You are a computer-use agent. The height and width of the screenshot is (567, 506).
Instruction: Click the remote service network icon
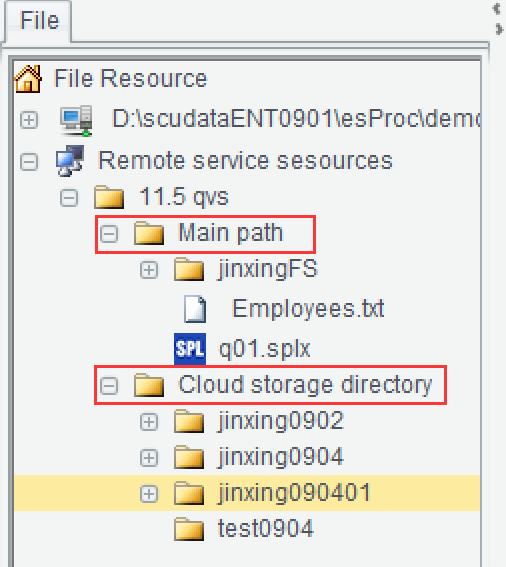point(70,161)
